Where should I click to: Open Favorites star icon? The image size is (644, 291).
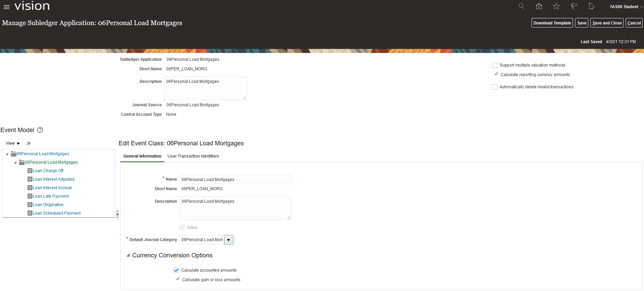556,6
